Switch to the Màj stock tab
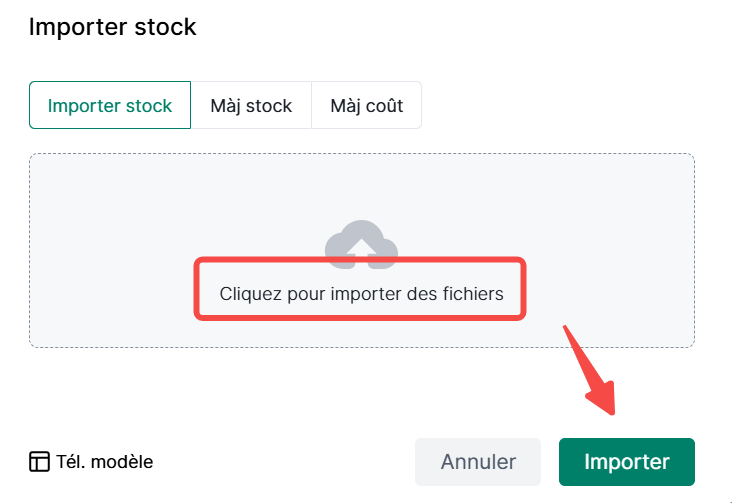 [x=251, y=105]
